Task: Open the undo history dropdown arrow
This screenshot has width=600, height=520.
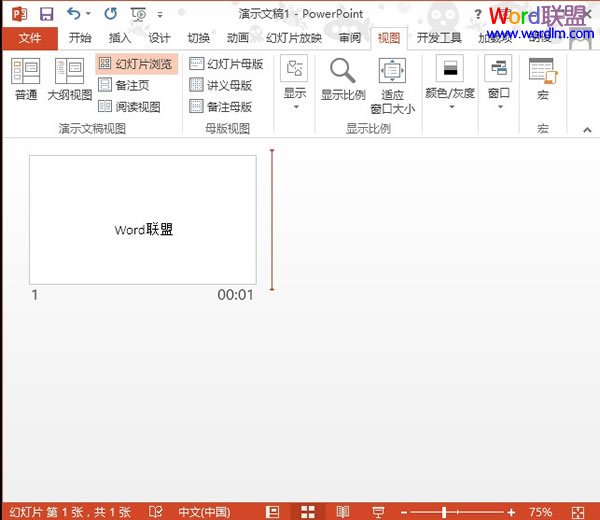Action: 88,14
